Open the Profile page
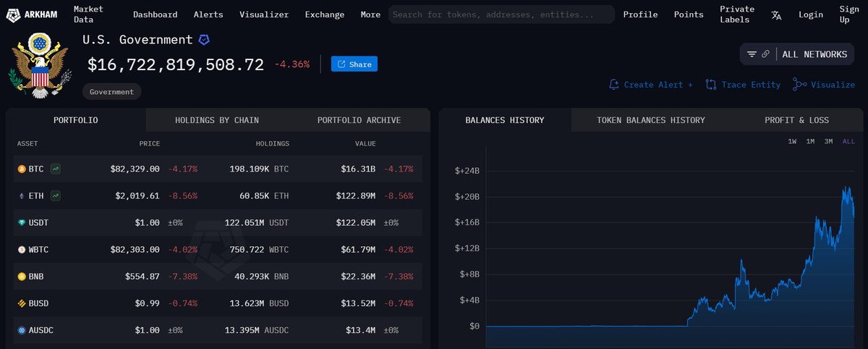 point(640,14)
